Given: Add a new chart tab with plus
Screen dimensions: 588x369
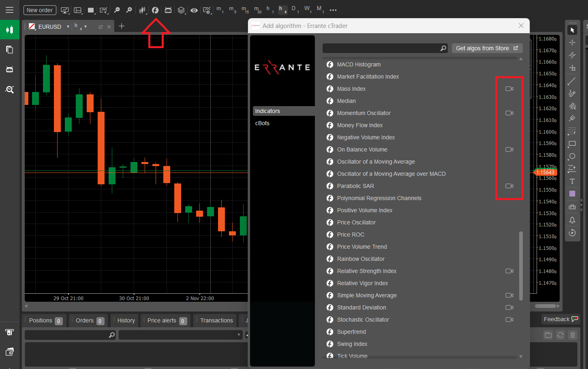Looking at the screenshot, I should pyautogui.click(x=122, y=26).
